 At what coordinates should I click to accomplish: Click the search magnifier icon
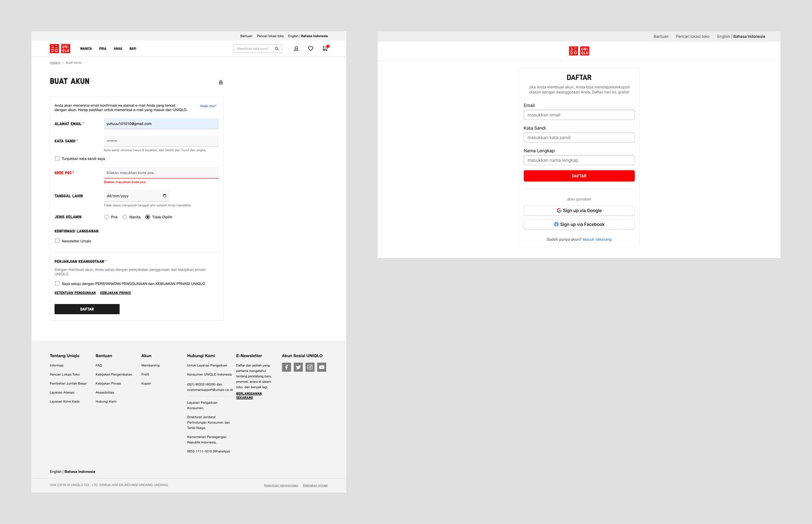277,49
